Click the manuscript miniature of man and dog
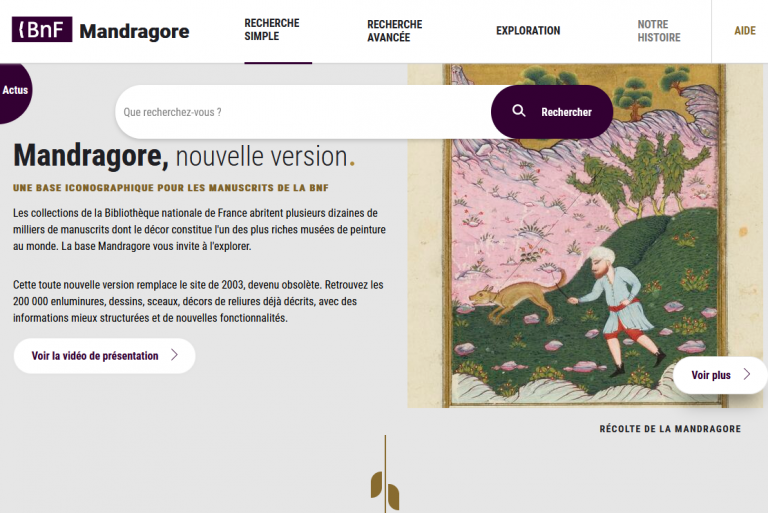The height and width of the screenshot is (513, 768). (585, 235)
